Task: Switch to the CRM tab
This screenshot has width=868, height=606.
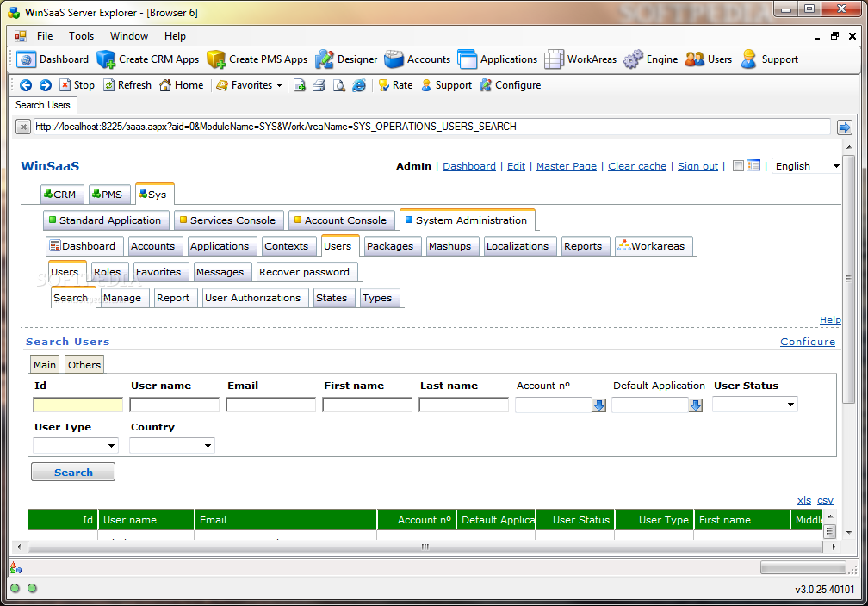Action: coord(63,195)
